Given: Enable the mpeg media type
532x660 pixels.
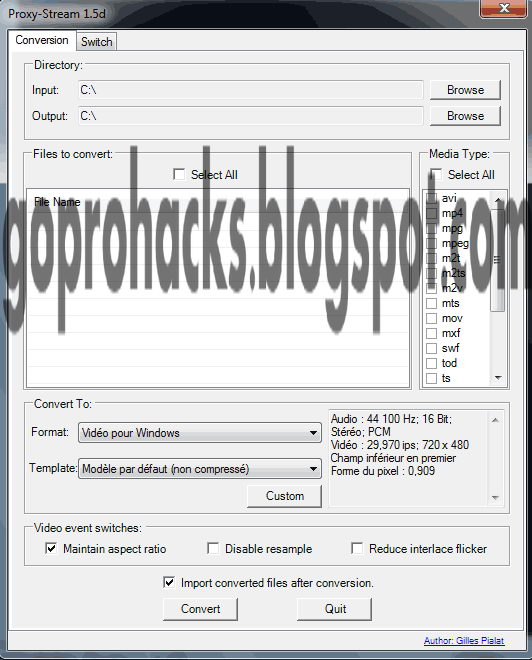Looking at the screenshot, I should pos(431,243).
